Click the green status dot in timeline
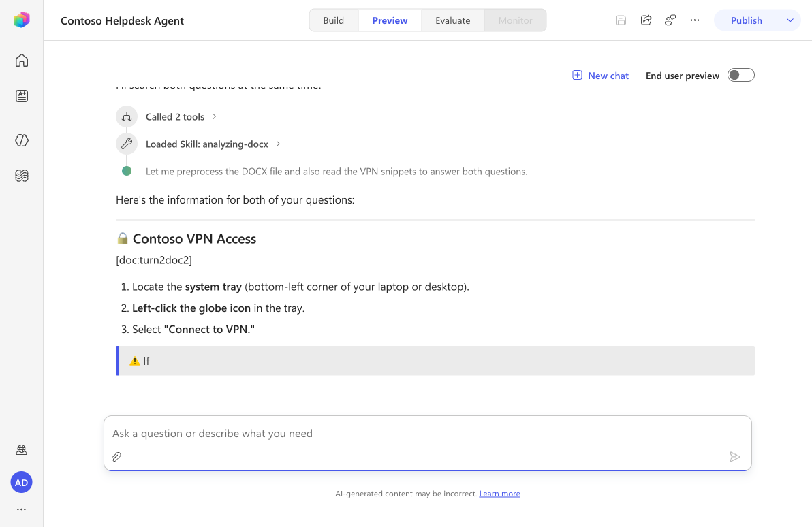Image resolution: width=812 pixels, height=527 pixels. coord(126,171)
